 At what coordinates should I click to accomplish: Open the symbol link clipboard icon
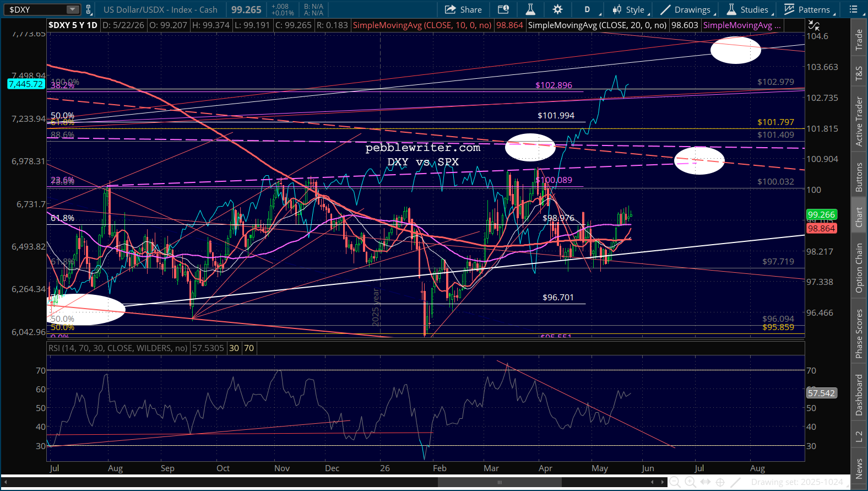click(x=88, y=9)
